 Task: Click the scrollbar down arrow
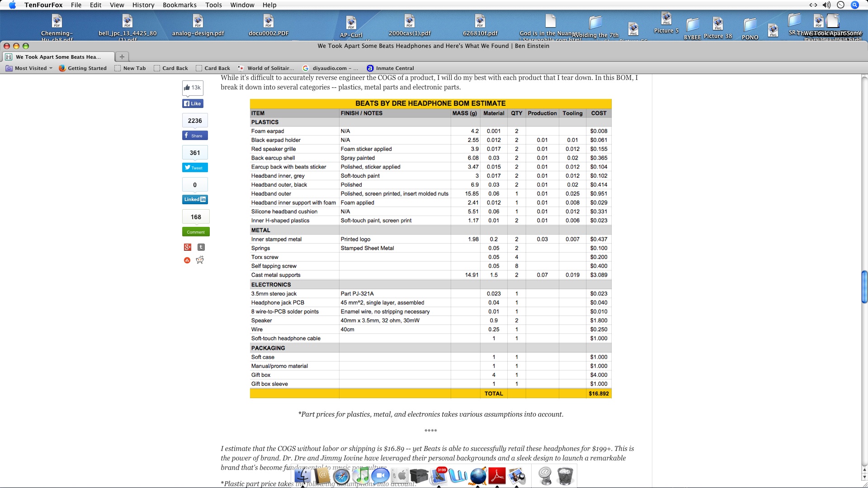click(864, 477)
